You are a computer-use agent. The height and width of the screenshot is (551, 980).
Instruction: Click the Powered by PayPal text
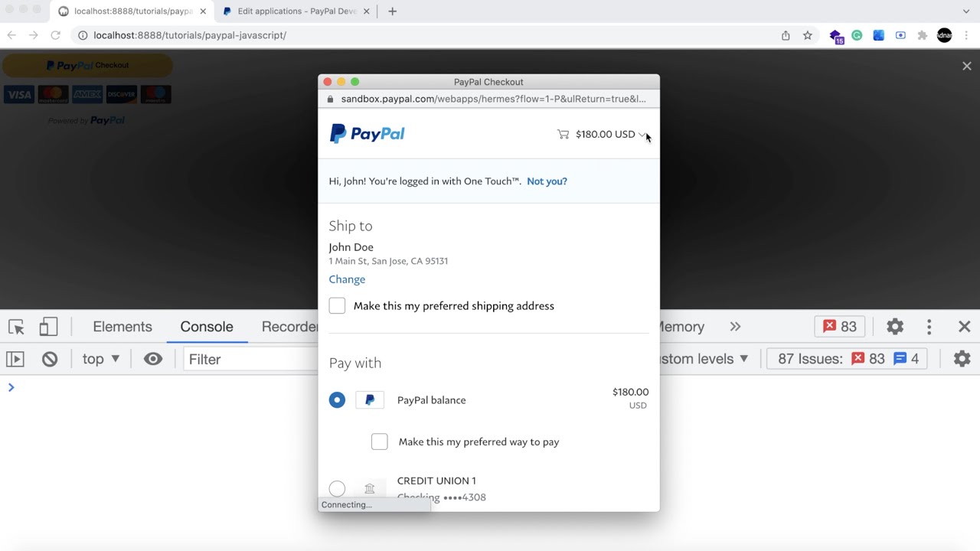click(87, 120)
